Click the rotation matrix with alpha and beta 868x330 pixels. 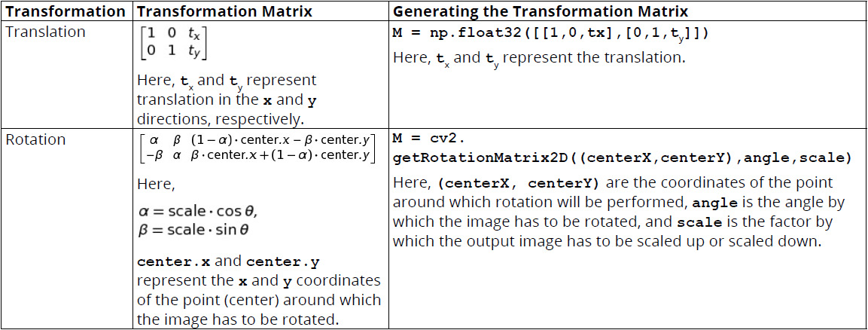point(257,148)
